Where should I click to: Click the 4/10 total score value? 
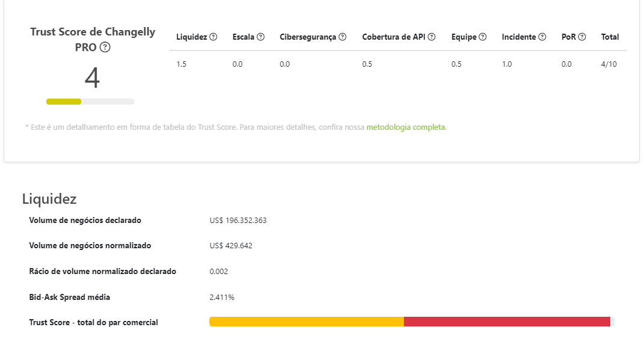click(608, 64)
